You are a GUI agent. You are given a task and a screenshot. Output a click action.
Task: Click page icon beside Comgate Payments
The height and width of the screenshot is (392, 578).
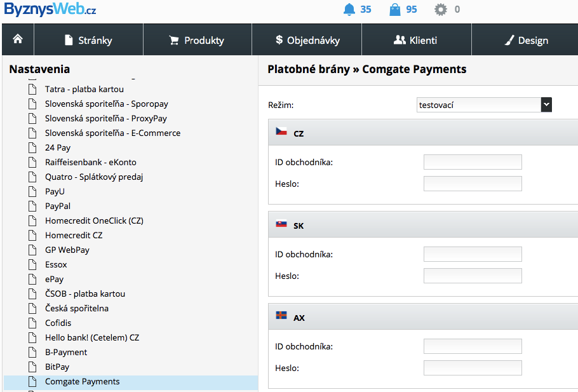(32, 381)
